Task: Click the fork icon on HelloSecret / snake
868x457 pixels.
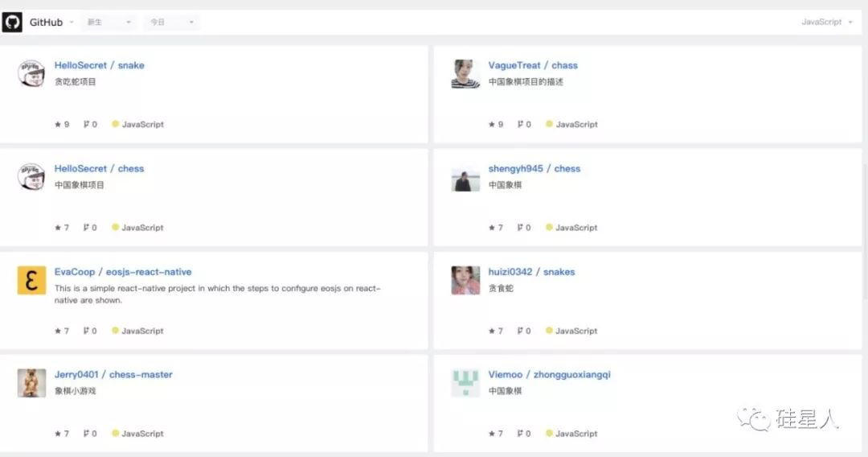Action: tap(86, 124)
